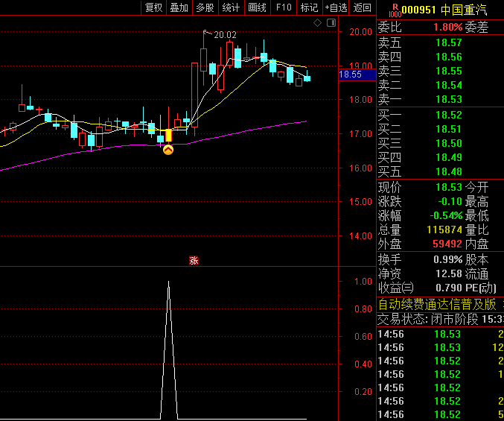This screenshot has height=421, width=504.
Task: Click the 净资 value 12.58
Action: 449,273
